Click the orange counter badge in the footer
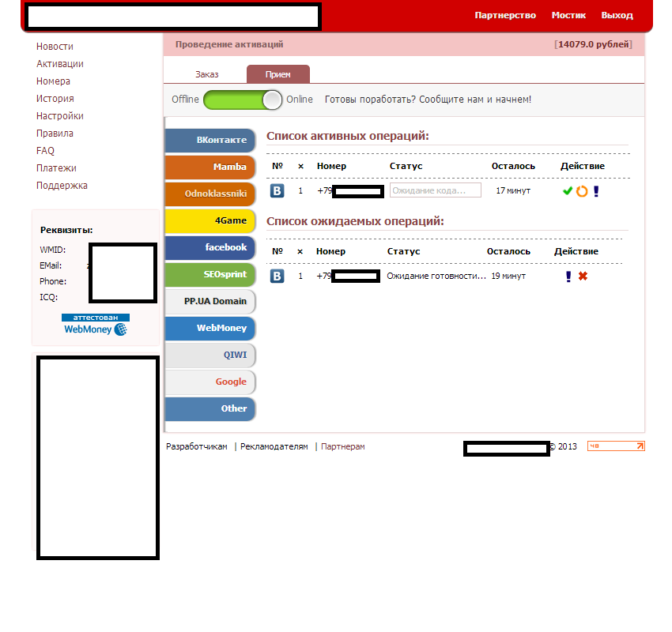Screen dimensions: 672x632 tap(616, 446)
